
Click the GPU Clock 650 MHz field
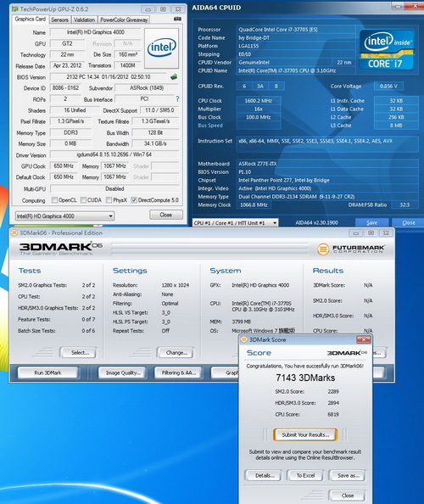point(64,165)
